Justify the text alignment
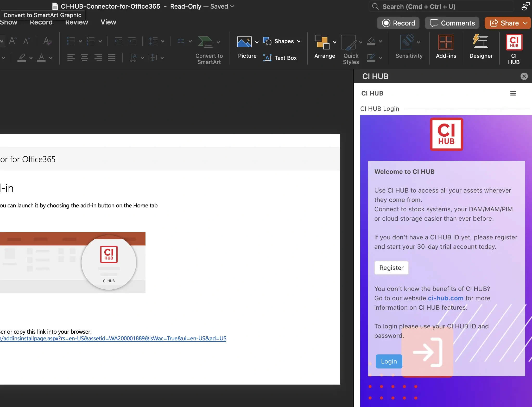The image size is (532, 407). (112, 58)
